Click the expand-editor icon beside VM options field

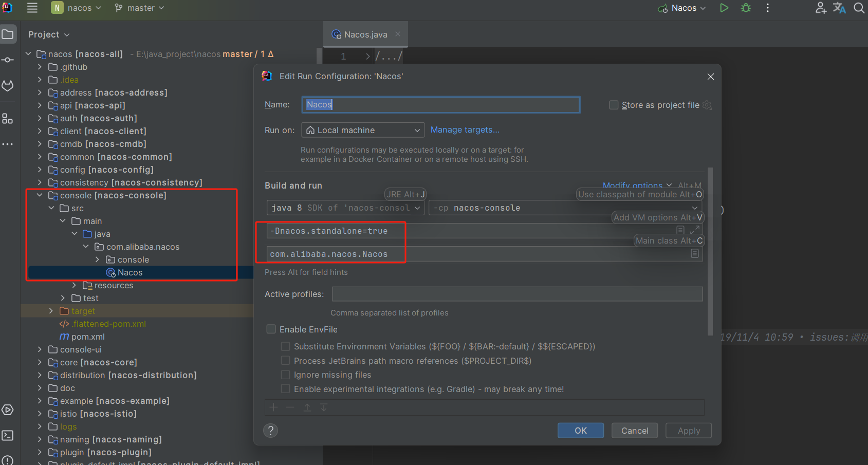pyautogui.click(x=696, y=231)
